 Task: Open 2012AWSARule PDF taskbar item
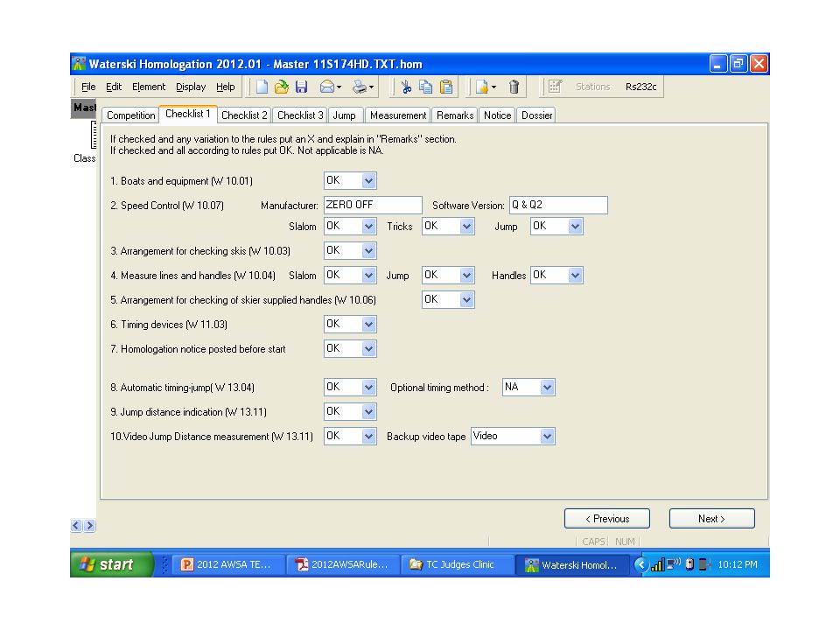pos(342,564)
